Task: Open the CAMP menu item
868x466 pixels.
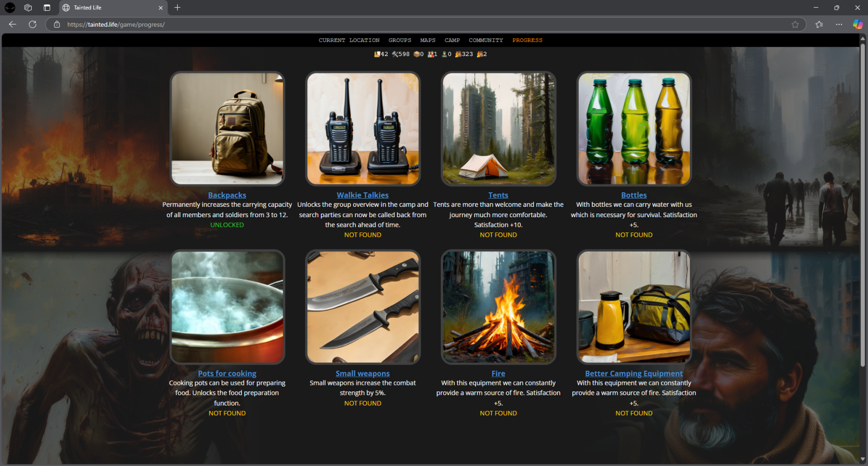Action: [452, 40]
